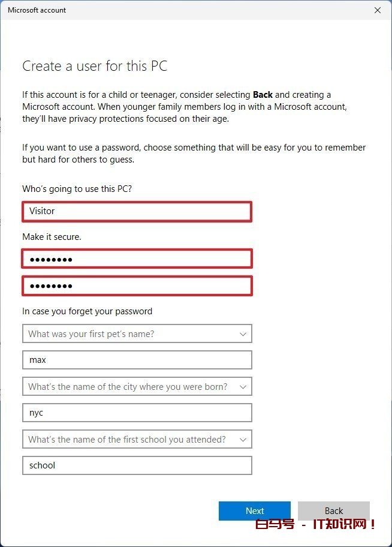Click the In case you forget your password label

click(x=87, y=311)
